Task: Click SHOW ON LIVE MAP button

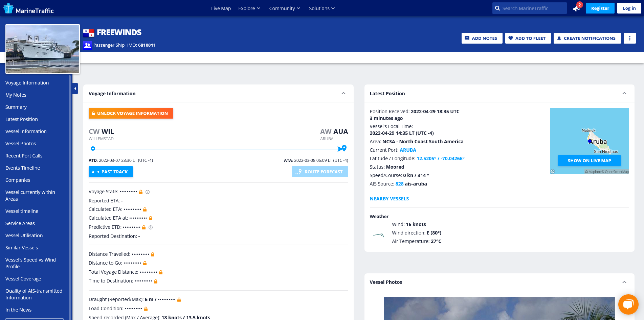Action: click(x=589, y=161)
